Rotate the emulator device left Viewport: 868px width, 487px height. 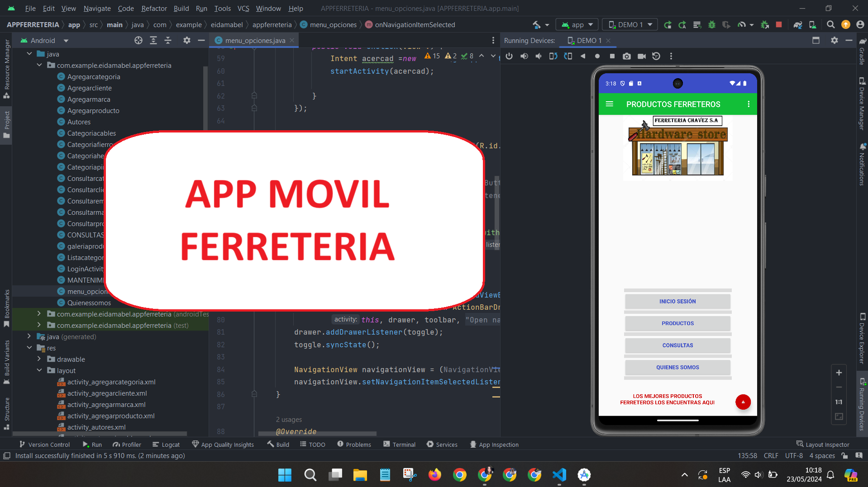point(553,56)
